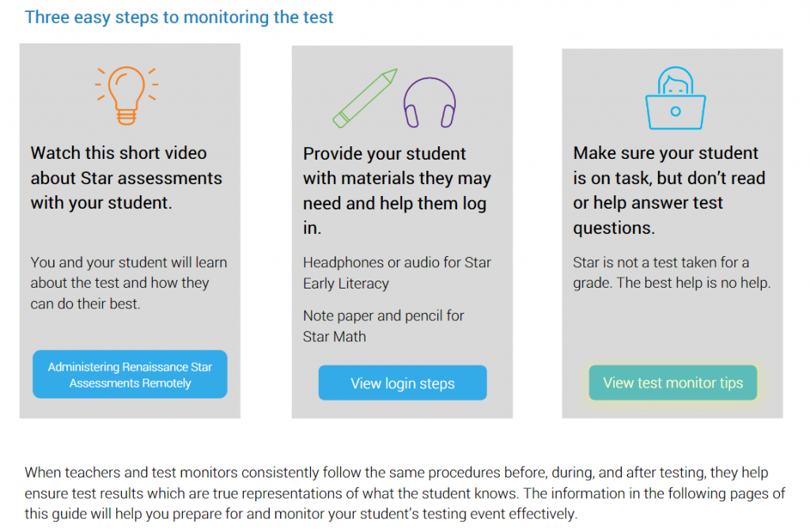Click the bottom paragraph about test monitors

(x=404, y=493)
